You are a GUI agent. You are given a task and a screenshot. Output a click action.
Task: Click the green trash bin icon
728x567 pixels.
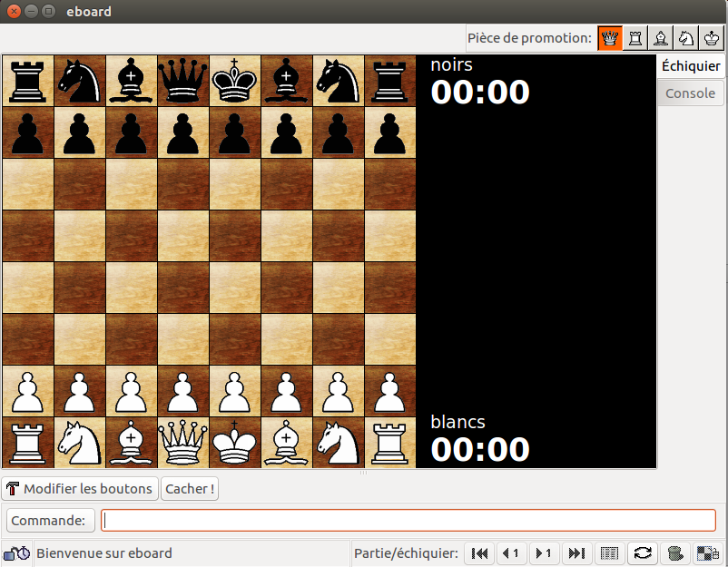click(x=674, y=553)
